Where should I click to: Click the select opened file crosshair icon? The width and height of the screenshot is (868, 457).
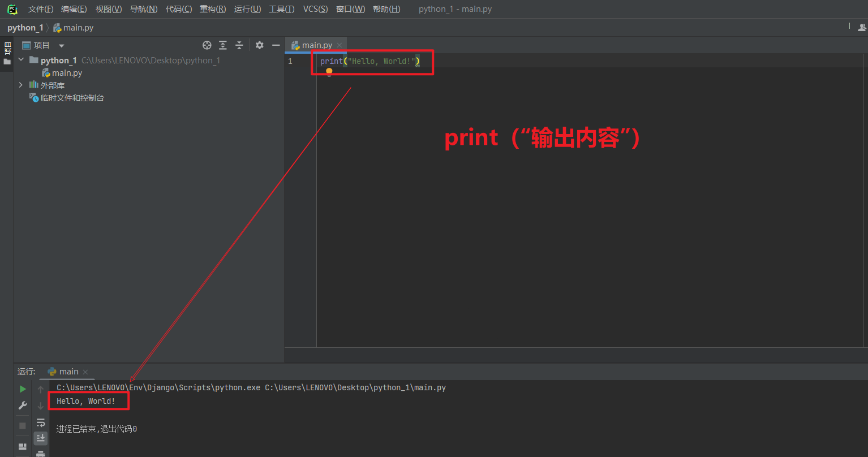click(207, 45)
